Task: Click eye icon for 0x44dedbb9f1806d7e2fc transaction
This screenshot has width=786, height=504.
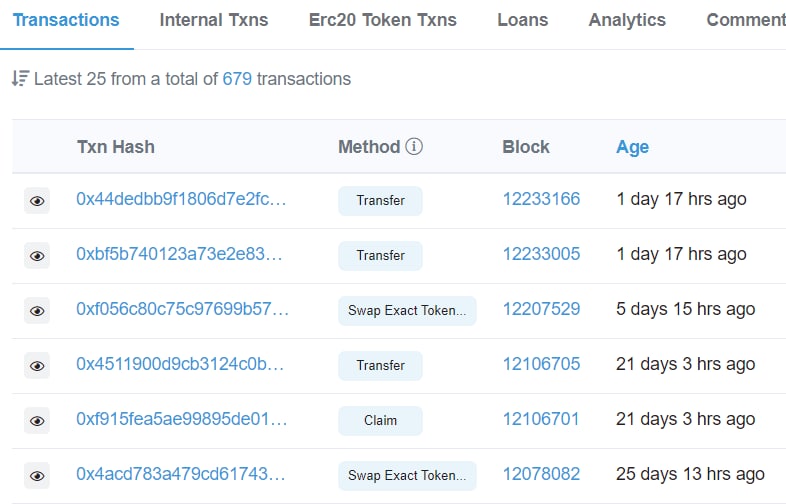Action: click(x=37, y=201)
